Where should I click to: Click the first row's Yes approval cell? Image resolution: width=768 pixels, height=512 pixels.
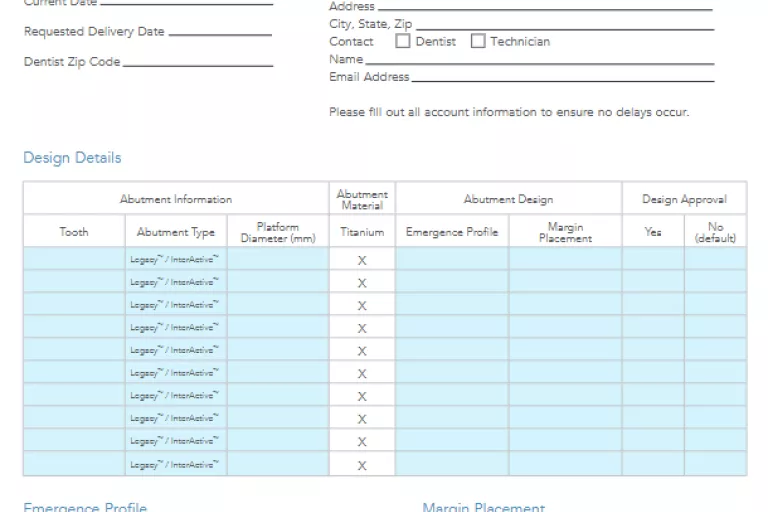[653, 259]
